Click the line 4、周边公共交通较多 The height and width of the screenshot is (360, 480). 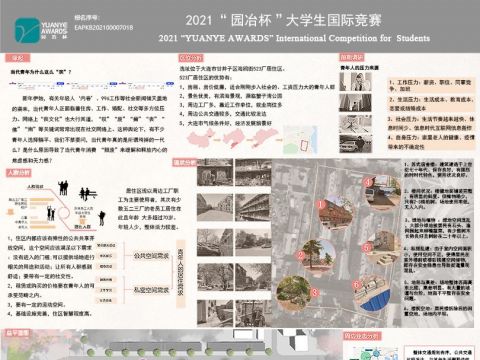point(223,114)
